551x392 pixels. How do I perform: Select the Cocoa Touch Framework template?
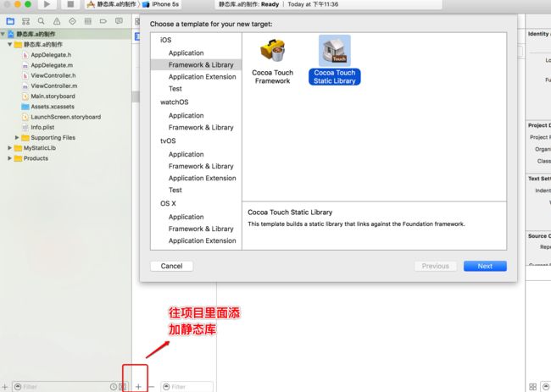(272, 61)
